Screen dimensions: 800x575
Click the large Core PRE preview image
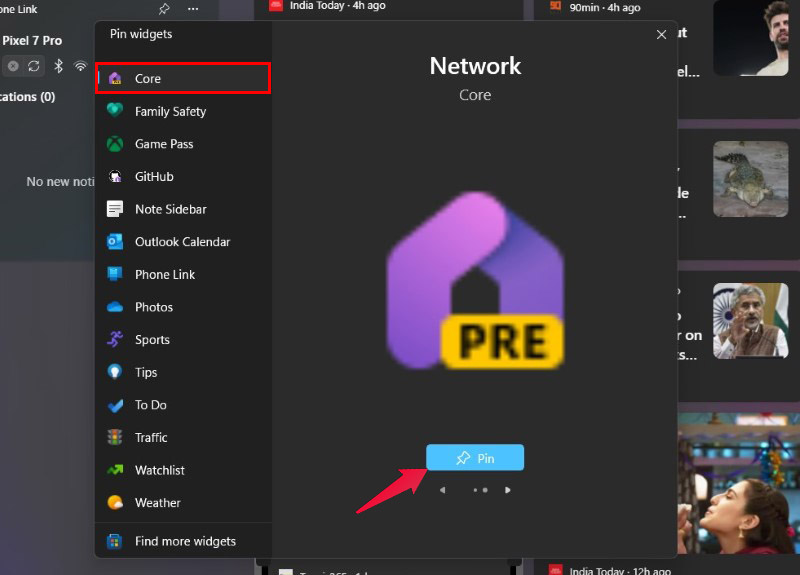click(x=475, y=280)
